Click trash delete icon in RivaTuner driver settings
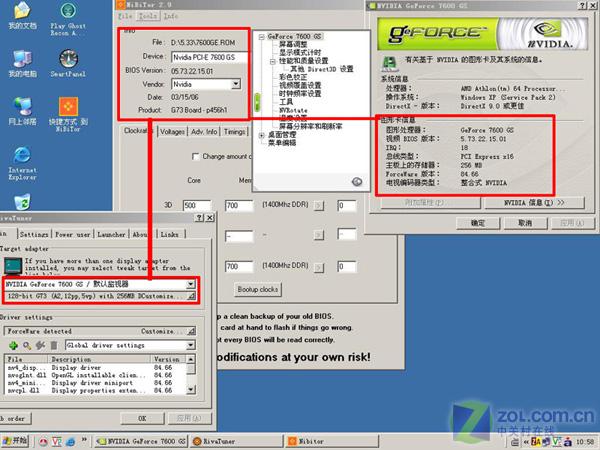600x450 pixels. point(54,346)
